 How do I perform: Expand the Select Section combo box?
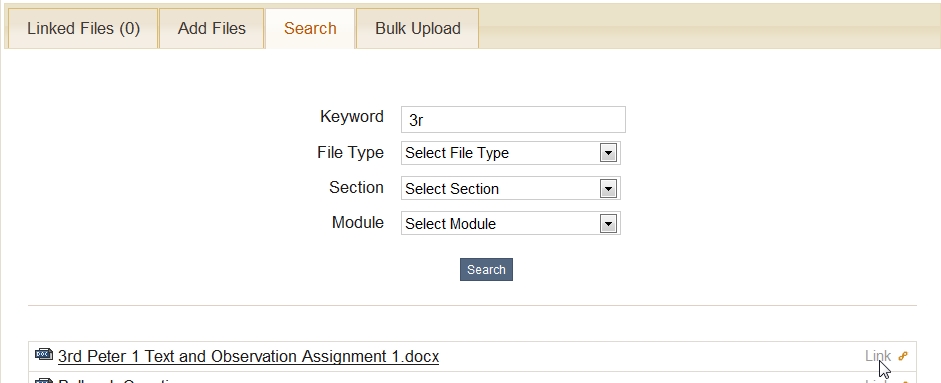click(511, 188)
